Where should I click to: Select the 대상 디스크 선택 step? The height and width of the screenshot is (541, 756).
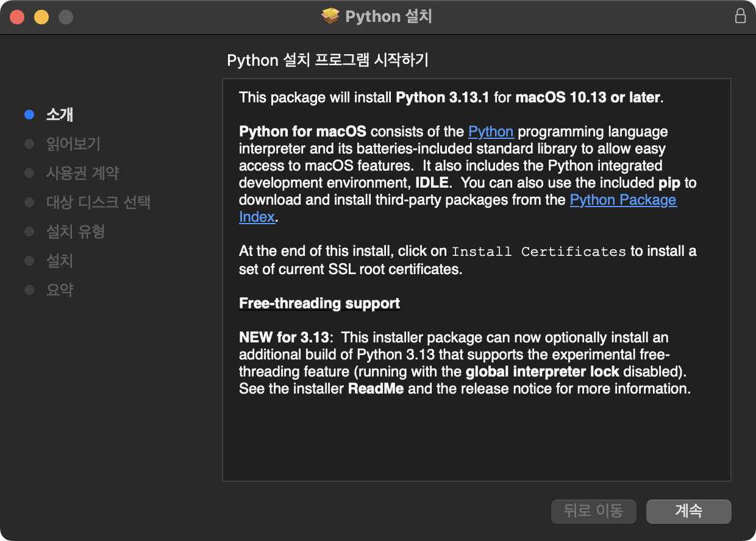98,202
